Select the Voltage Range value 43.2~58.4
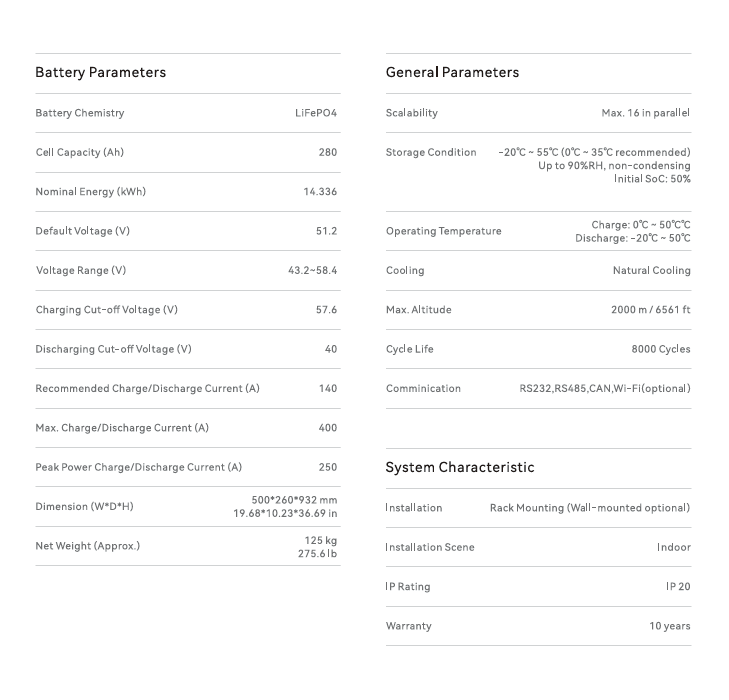The width and height of the screenshot is (729, 700). [x=312, y=271]
